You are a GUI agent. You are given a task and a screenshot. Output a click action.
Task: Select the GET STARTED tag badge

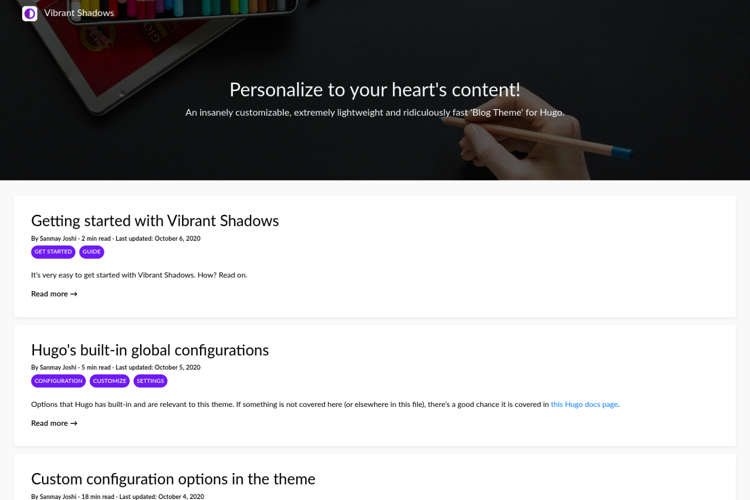(53, 252)
